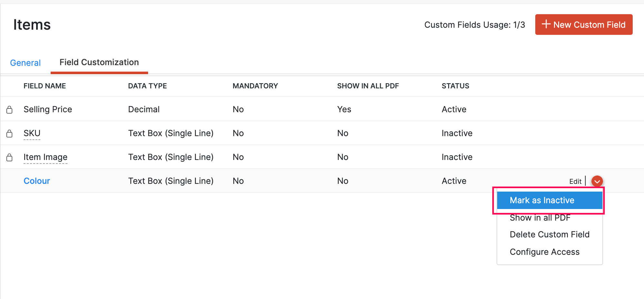
Task: Select Show in all PDF option
Action: (540, 218)
